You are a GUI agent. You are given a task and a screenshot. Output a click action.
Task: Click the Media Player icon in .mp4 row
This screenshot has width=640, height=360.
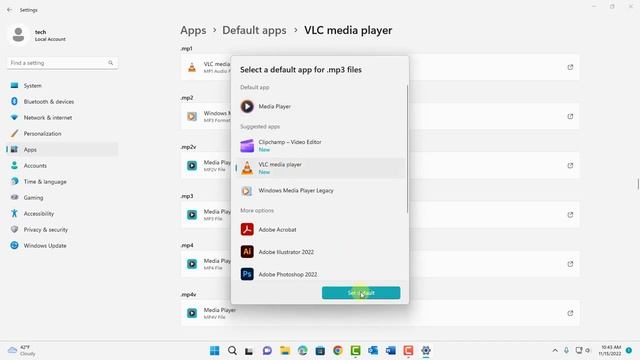tap(192, 264)
